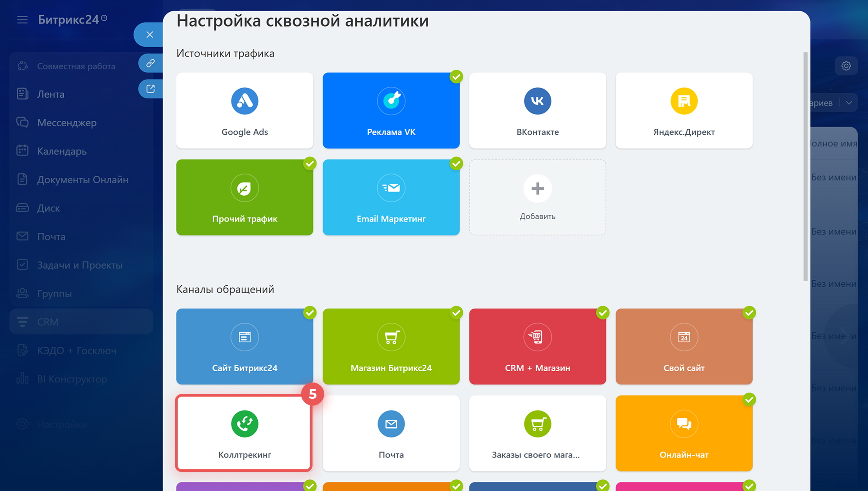
Task: Open the Яндекс.Директ source icon
Action: [684, 101]
